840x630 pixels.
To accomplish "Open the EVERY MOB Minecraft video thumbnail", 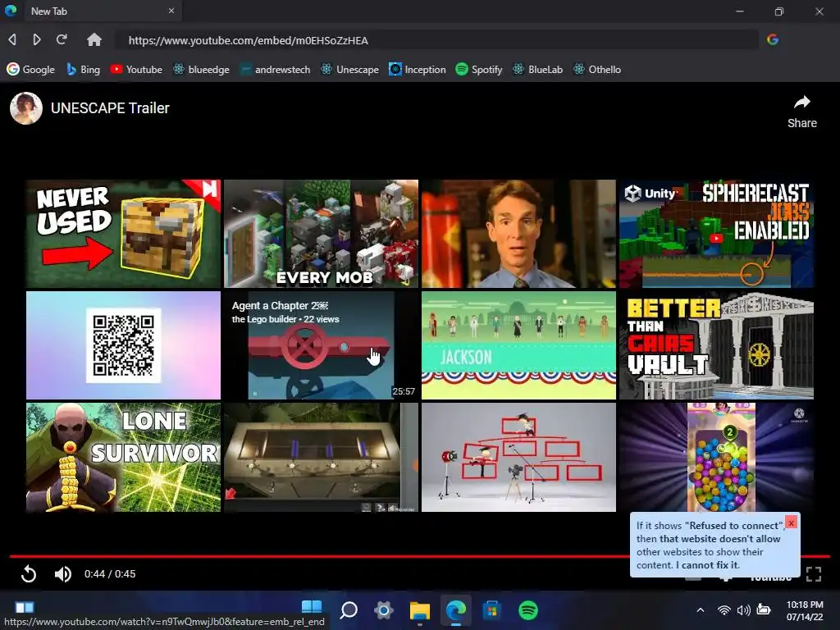I will (x=321, y=234).
